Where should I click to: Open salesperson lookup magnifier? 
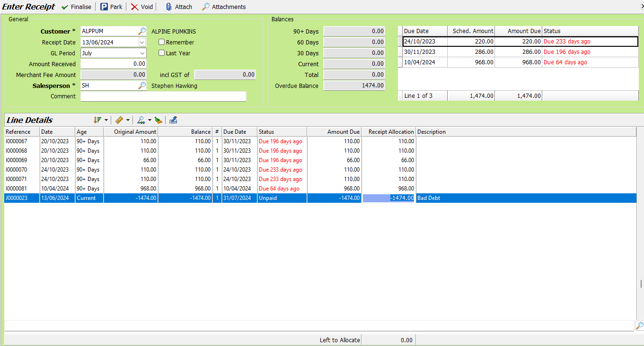click(x=142, y=86)
